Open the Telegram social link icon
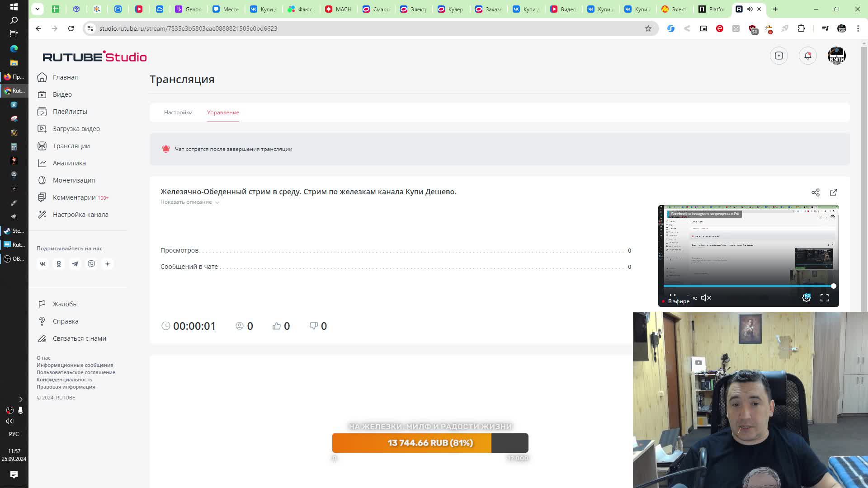This screenshot has height=488, width=868. 75,264
